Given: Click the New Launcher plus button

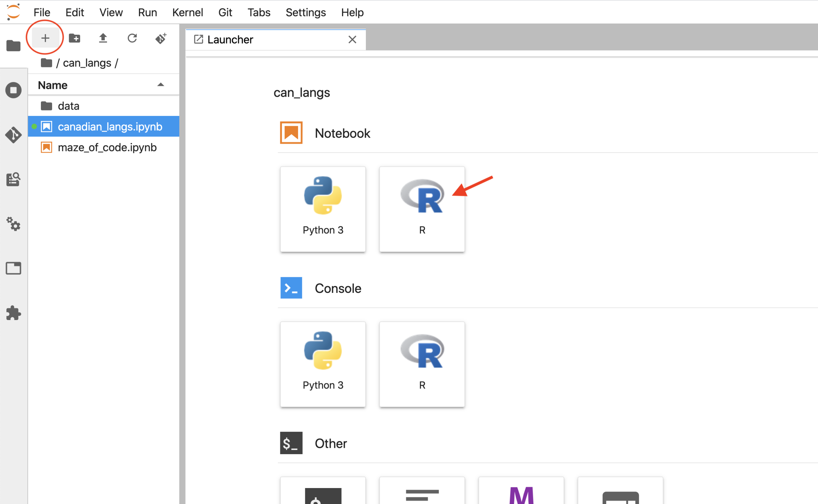Looking at the screenshot, I should pyautogui.click(x=45, y=38).
